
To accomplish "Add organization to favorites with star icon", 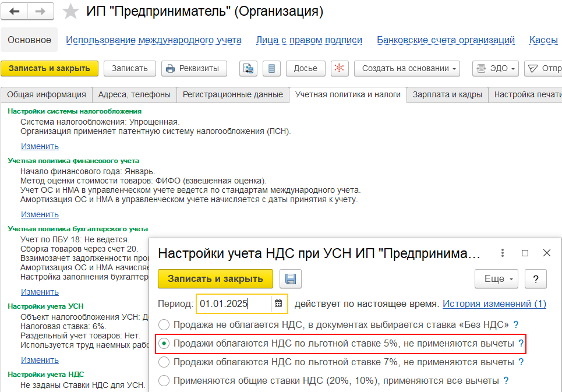I will click(x=70, y=12).
